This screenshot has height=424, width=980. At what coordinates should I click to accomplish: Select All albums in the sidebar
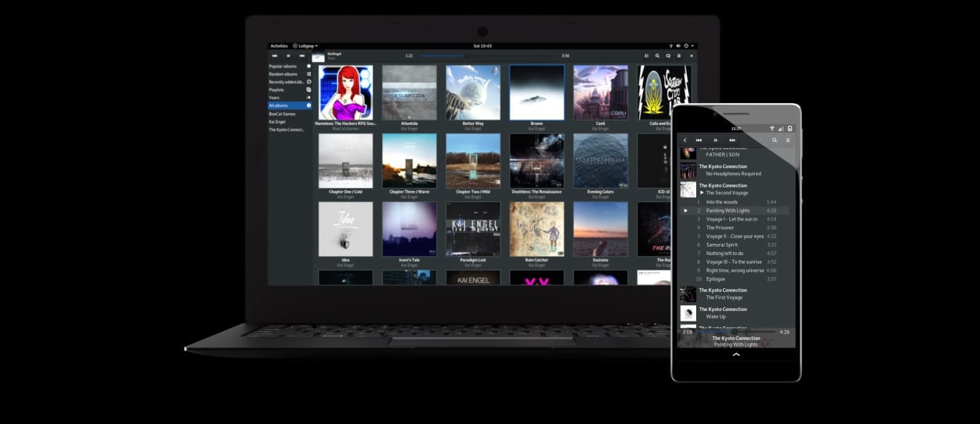(282, 105)
